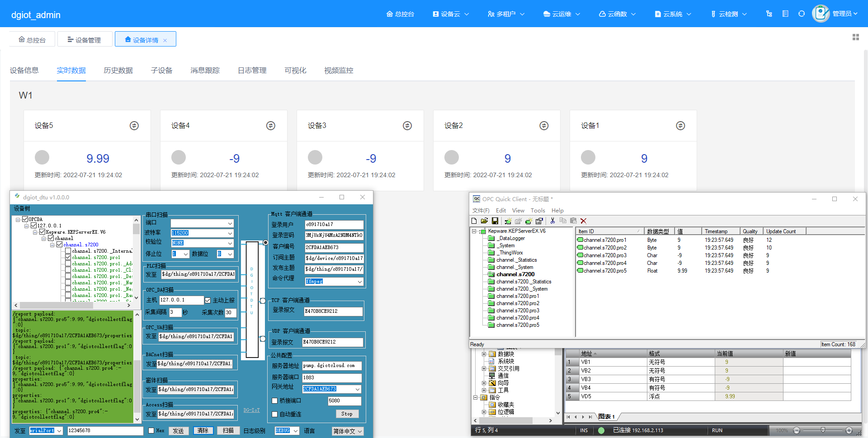The width and height of the screenshot is (868, 438).
Task: Click the red Delete X in OPC toolbar
Action: pos(583,221)
